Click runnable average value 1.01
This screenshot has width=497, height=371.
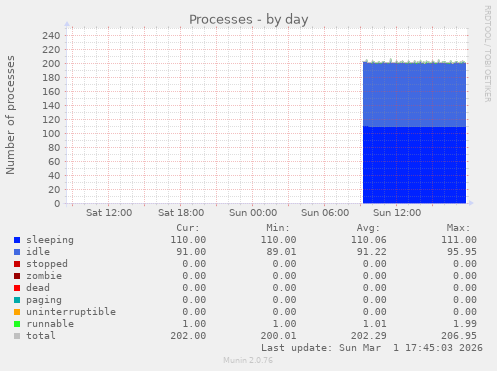375,324
